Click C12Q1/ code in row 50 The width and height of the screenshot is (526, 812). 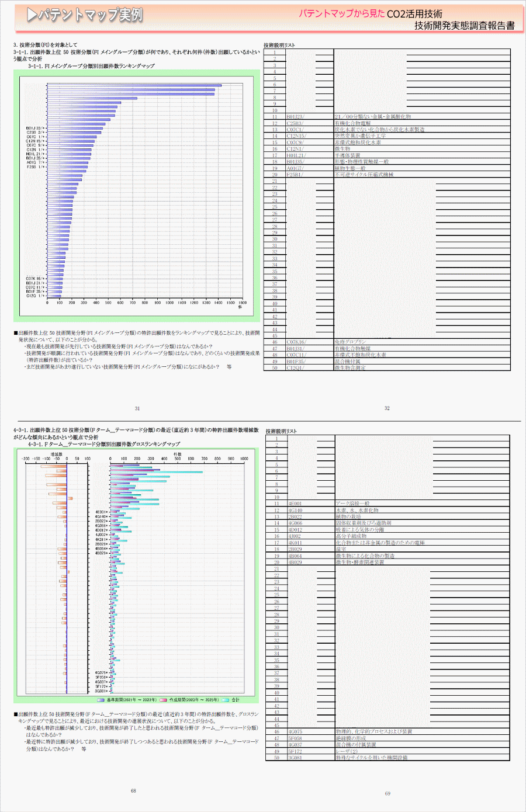click(295, 368)
